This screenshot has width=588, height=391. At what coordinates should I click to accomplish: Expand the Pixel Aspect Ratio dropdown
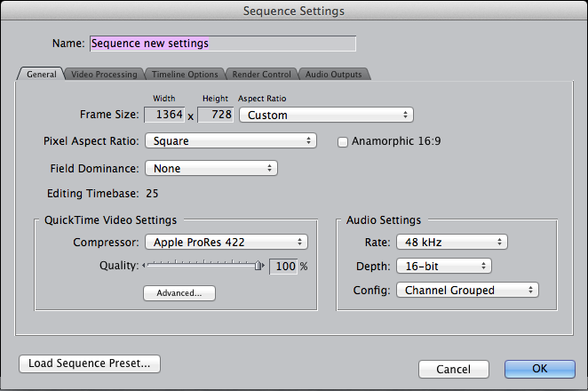(x=231, y=140)
